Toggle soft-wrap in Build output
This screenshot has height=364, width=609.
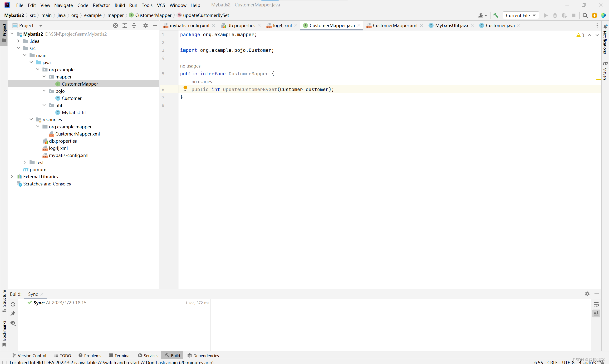pyautogui.click(x=596, y=304)
